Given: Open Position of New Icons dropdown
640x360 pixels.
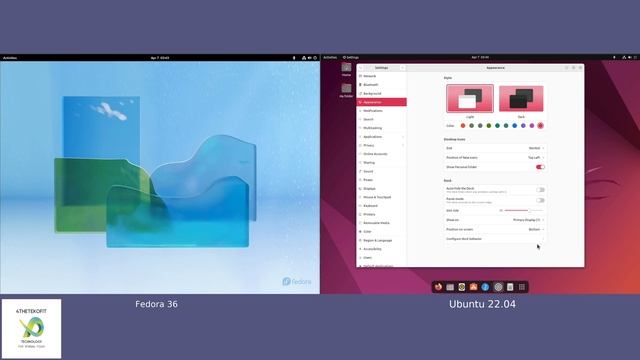Looking at the screenshot, I should [536, 158].
